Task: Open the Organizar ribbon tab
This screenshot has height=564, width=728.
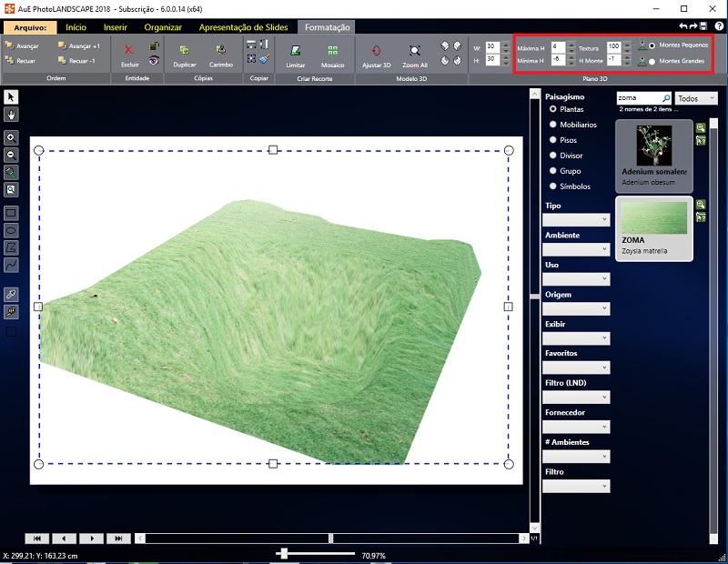Action: click(163, 27)
